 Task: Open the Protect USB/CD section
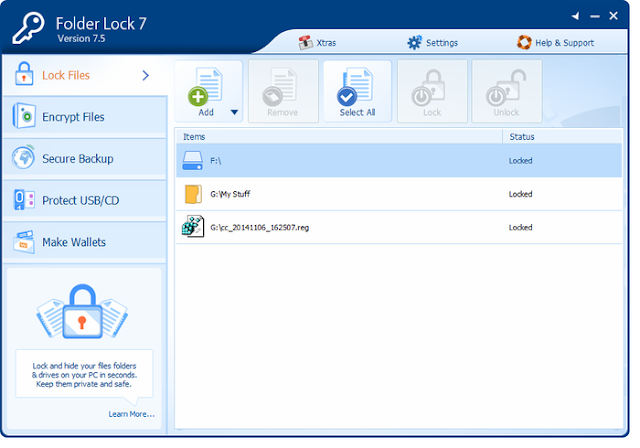point(84,200)
